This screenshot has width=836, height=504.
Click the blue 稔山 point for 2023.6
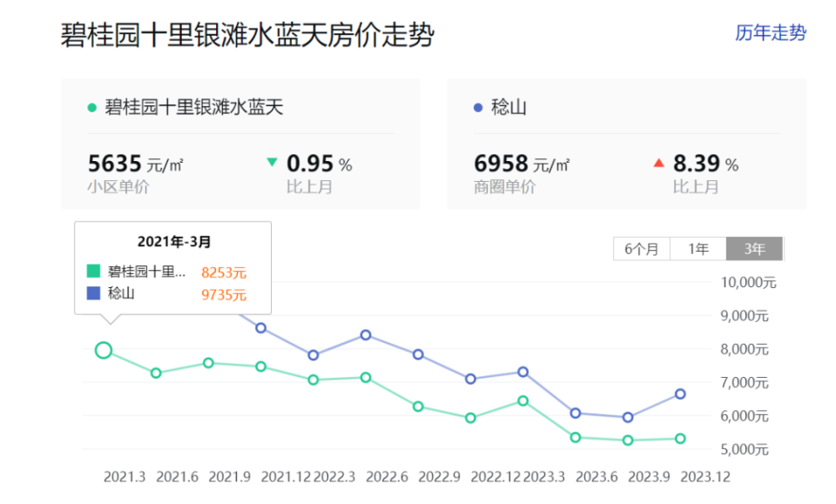(576, 413)
